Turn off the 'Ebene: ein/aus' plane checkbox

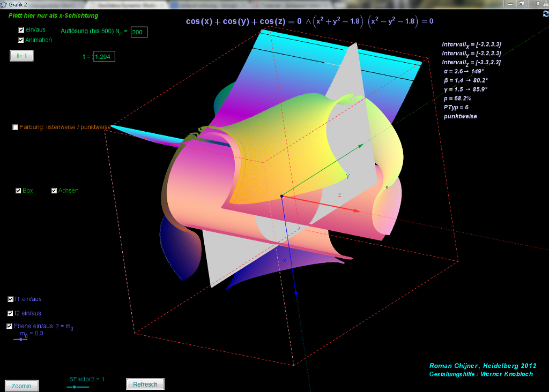point(10,326)
